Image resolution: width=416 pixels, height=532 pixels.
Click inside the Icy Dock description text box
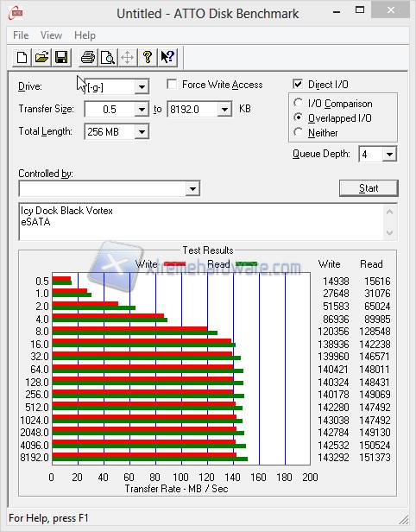pyautogui.click(x=202, y=222)
